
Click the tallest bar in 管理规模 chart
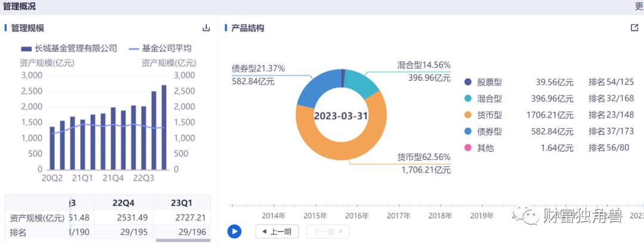coord(164,127)
